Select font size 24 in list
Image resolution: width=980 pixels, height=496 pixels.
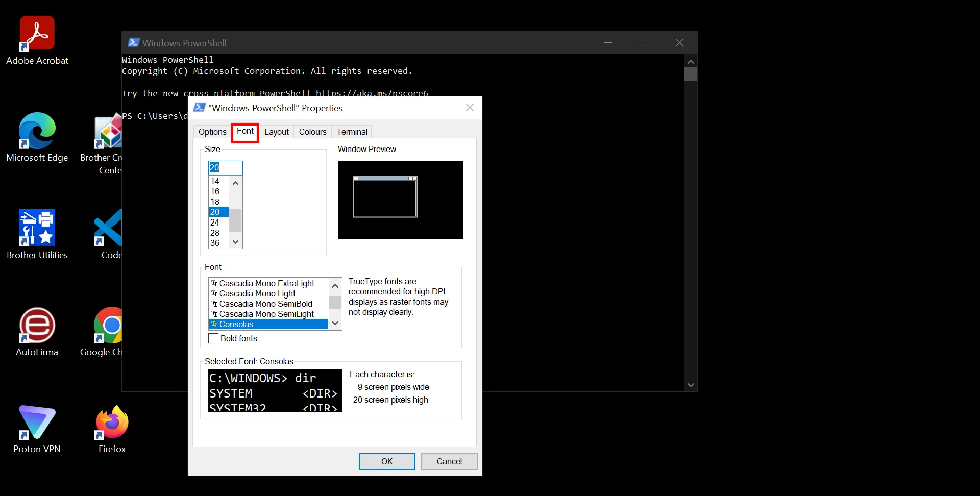(x=215, y=222)
